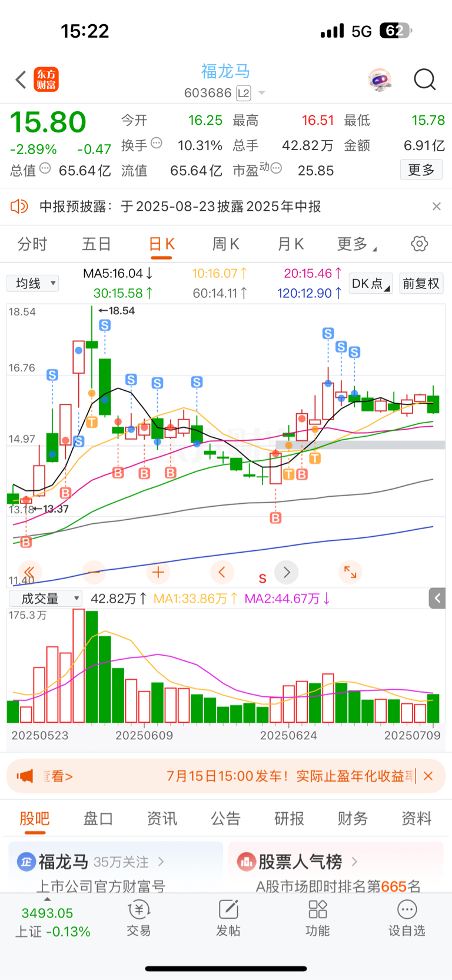Switch to 研报 tab

click(289, 818)
